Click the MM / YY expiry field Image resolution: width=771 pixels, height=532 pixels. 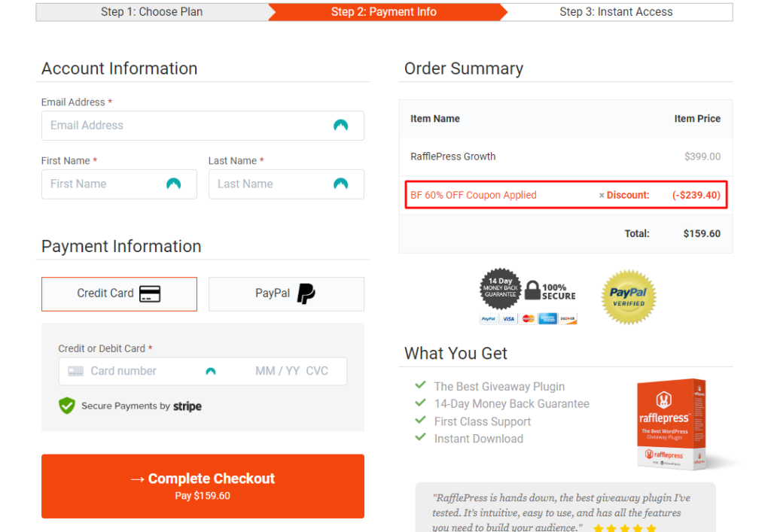(277, 372)
